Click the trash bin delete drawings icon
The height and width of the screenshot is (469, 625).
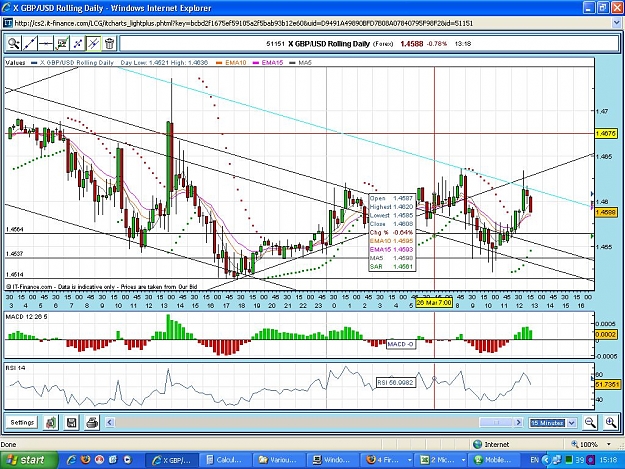pyautogui.click(x=110, y=43)
